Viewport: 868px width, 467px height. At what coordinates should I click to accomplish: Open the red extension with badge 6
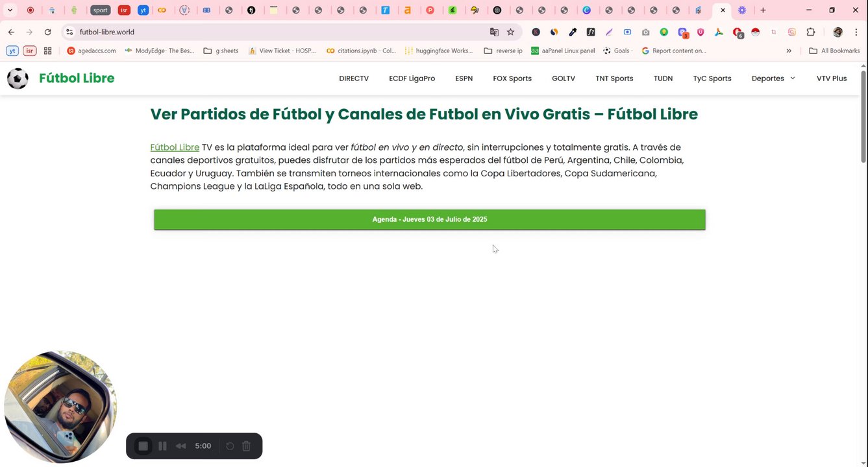[x=738, y=32]
